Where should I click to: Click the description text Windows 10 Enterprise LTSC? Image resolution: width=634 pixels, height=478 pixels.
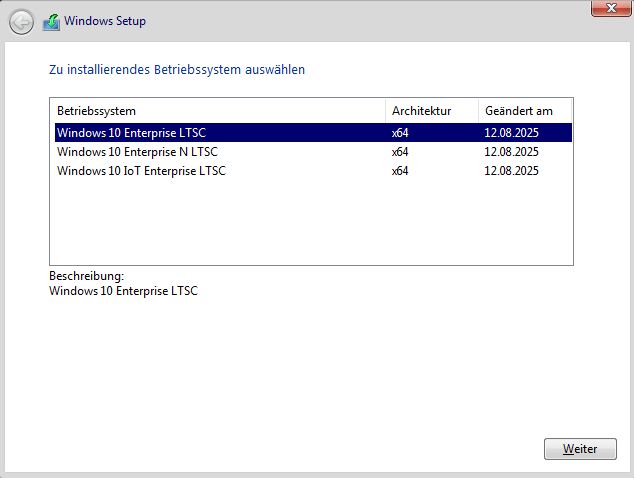(123, 291)
